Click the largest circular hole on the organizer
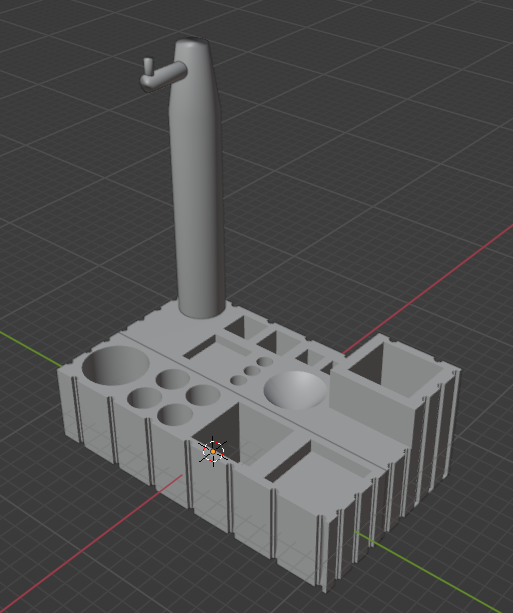Image resolution: width=513 pixels, height=613 pixels. point(116,366)
